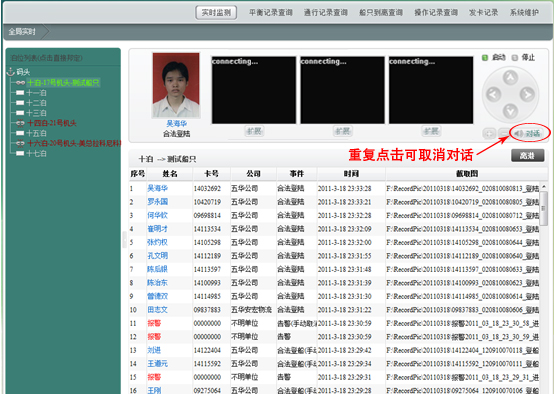Click the linked-chain icon of 十泊-17号机头
554x394 pixels.
point(20,83)
